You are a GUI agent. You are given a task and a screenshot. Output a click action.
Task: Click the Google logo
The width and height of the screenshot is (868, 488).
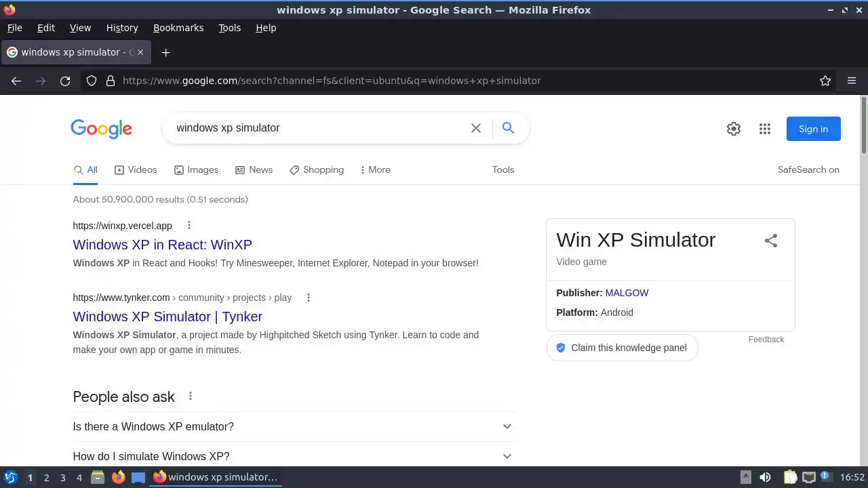click(102, 129)
